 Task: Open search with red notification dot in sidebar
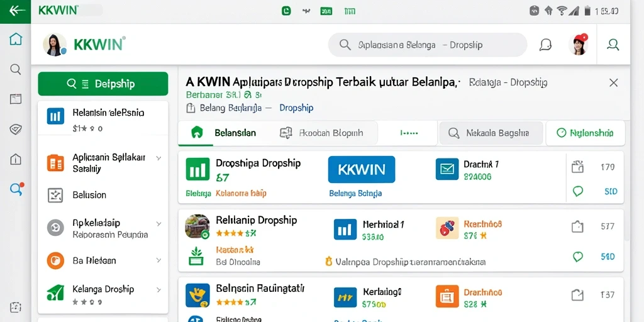click(x=16, y=189)
